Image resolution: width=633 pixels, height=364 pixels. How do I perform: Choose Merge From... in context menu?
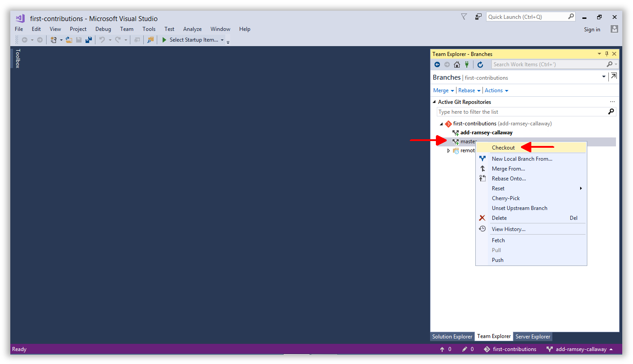click(x=531, y=169)
